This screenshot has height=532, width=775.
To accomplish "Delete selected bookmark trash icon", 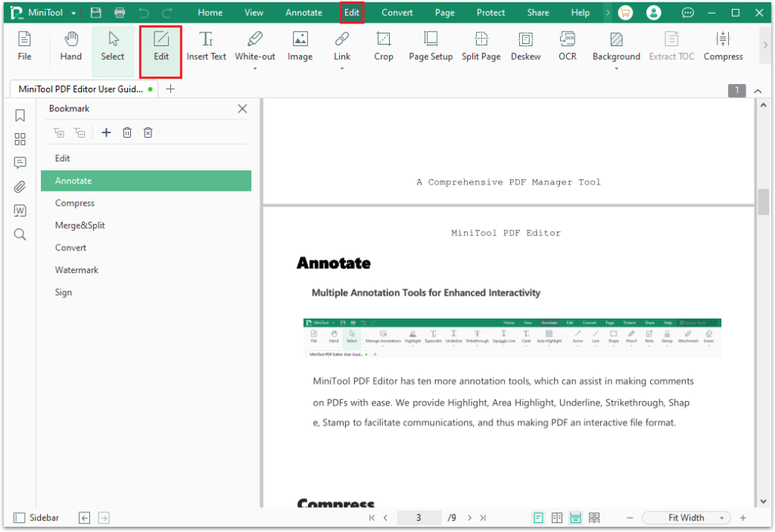I will 127,132.
